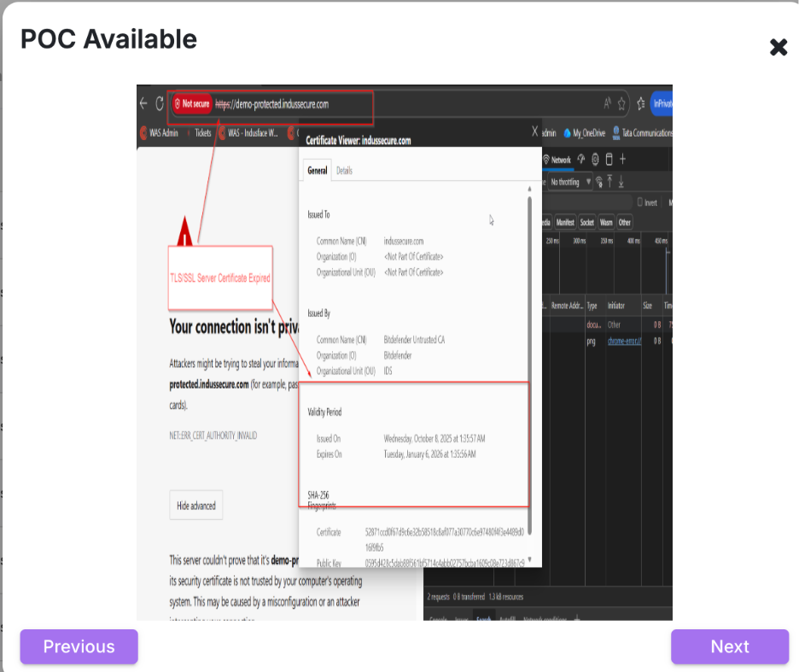The width and height of the screenshot is (799, 672).
Task: Click the Previous button
Action: tap(79, 646)
